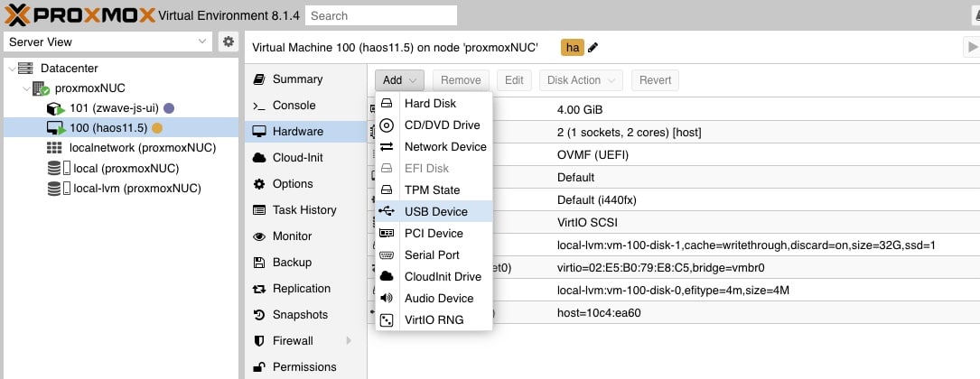The image size is (980, 379).
Task: Add a Serial Port
Action: coord(434,254)
